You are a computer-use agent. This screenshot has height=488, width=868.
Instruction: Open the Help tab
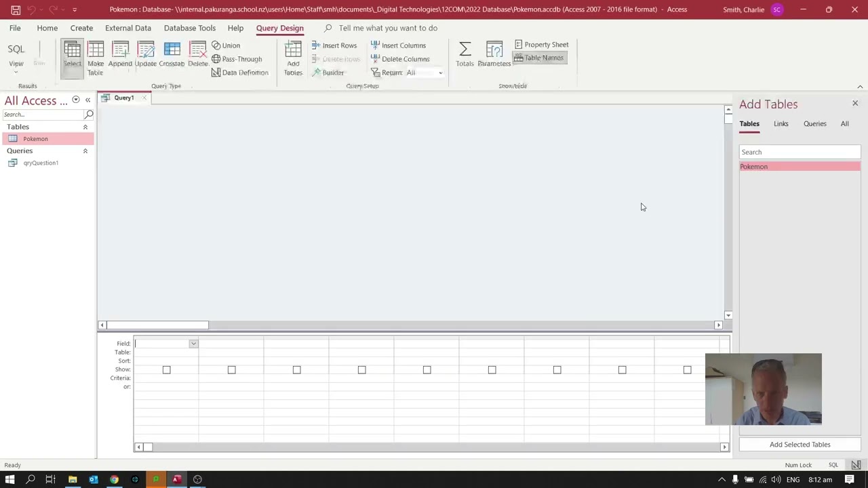pos(235,28)
